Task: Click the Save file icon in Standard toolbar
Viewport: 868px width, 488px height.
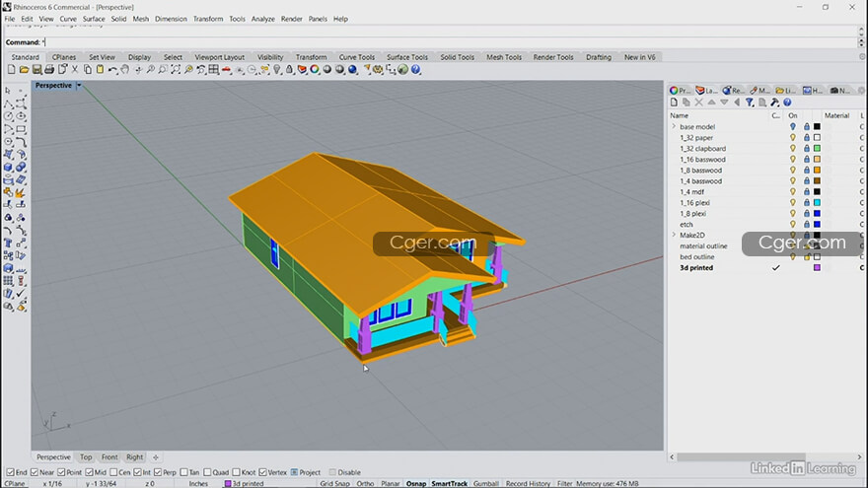Action: click(37, 70)
